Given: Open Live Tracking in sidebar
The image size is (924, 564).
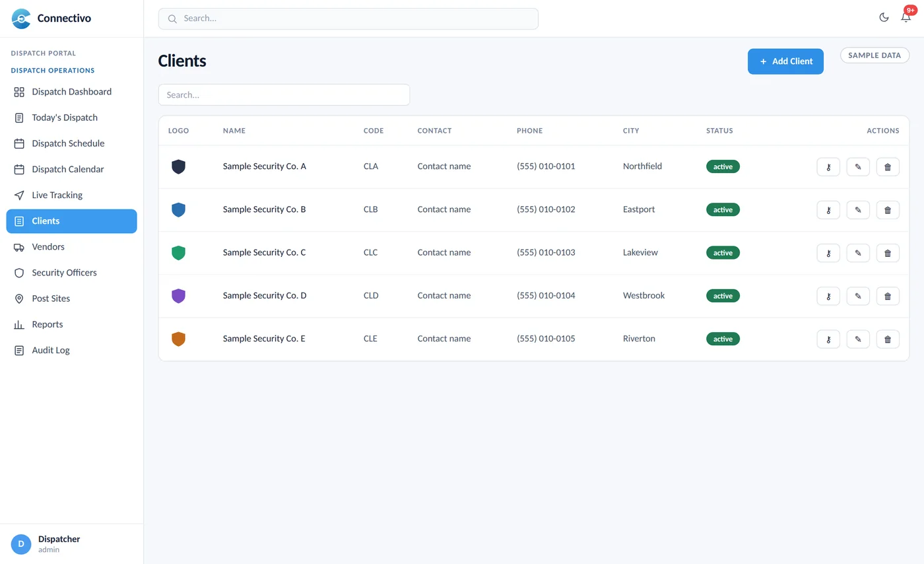Looking at the screenshot, I should (71, 195).
